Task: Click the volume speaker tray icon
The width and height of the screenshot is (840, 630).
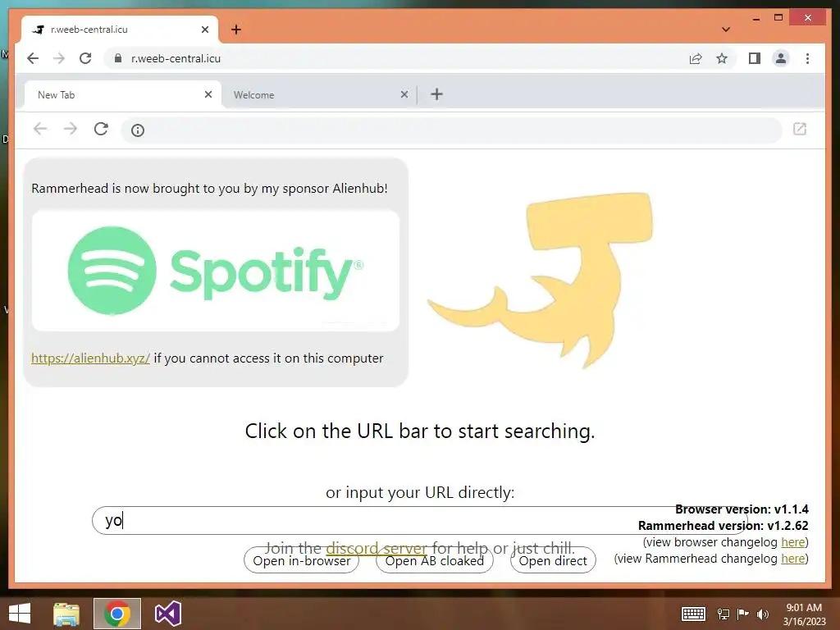Action: coord(763,614)
